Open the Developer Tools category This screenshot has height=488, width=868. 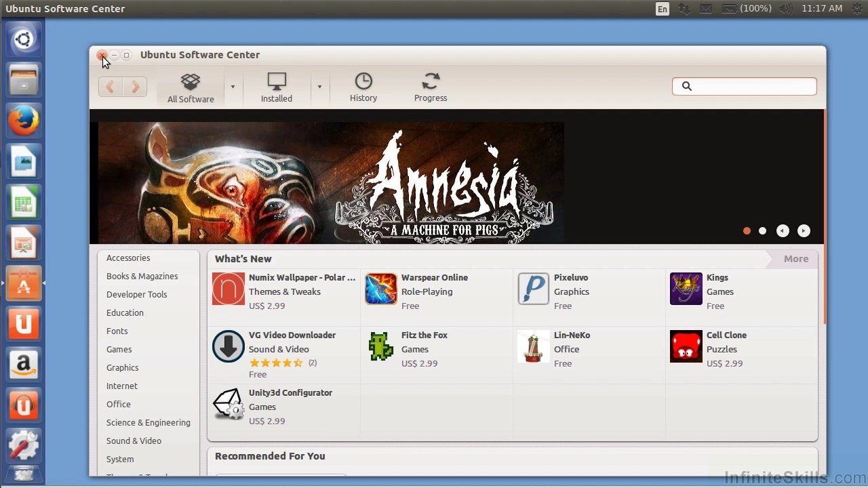click(136, 295)
